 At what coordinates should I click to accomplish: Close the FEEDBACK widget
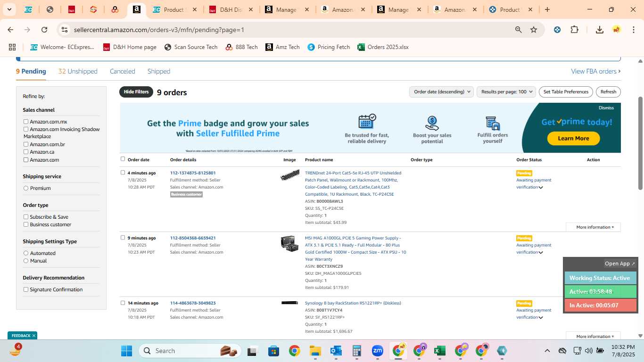pyautogui.click(x=34, y=336)
